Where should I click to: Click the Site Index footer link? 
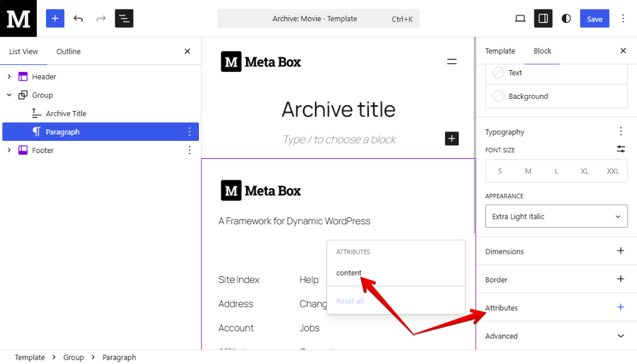pos(239,279)
